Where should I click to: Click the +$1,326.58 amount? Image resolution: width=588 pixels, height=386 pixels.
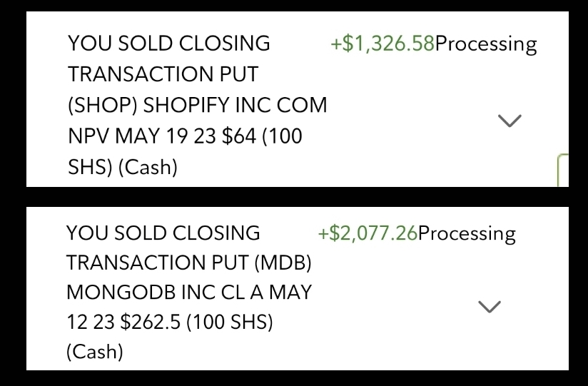[x=382, y=44]
